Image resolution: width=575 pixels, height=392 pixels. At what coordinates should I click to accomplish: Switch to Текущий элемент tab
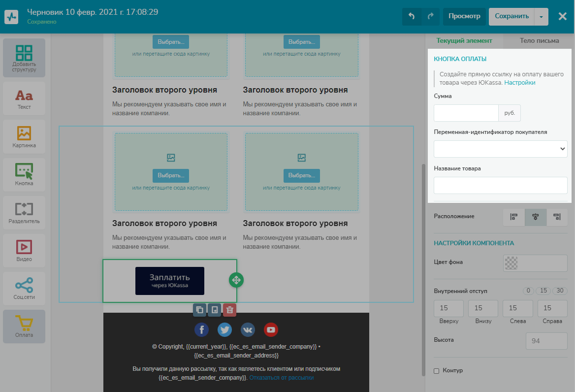(464, 41)
